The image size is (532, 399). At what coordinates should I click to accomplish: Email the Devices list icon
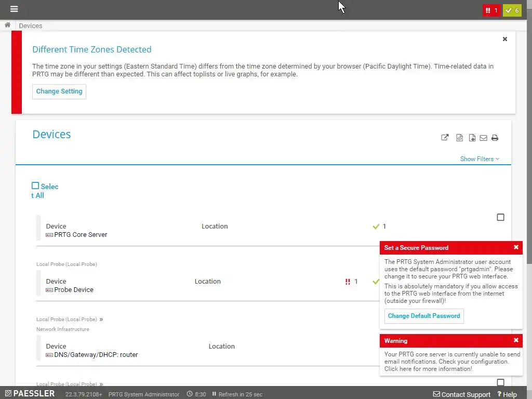click(484, 138)
